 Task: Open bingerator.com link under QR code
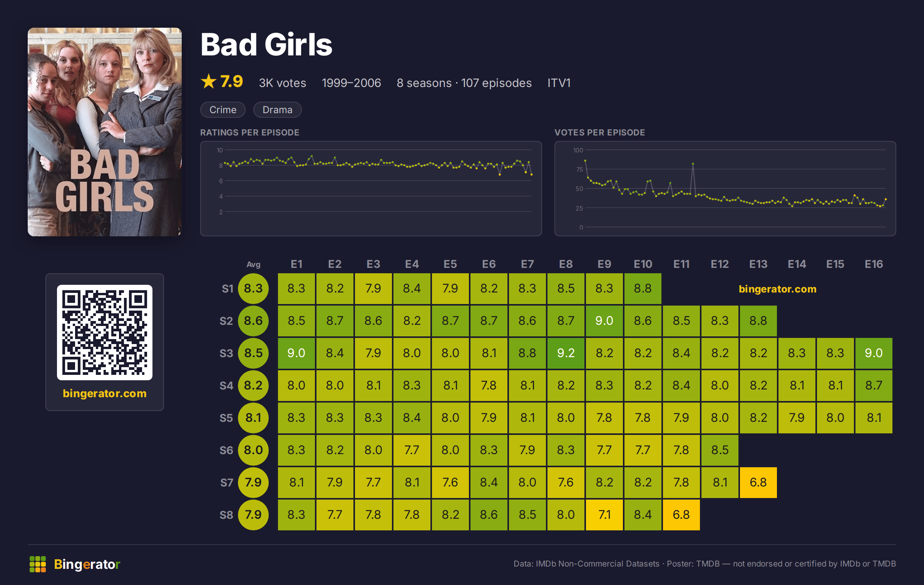pyautogui.click(x=105, y=393)
